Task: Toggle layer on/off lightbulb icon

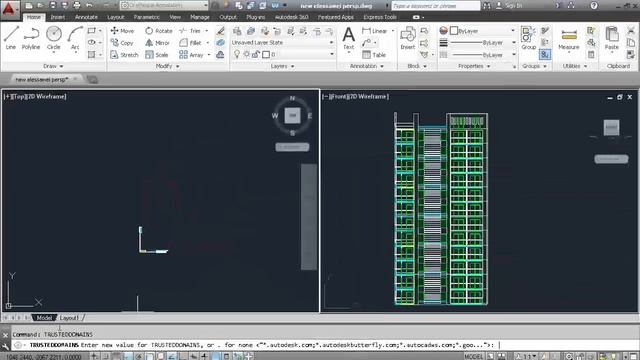Action: tap(237, 54)
